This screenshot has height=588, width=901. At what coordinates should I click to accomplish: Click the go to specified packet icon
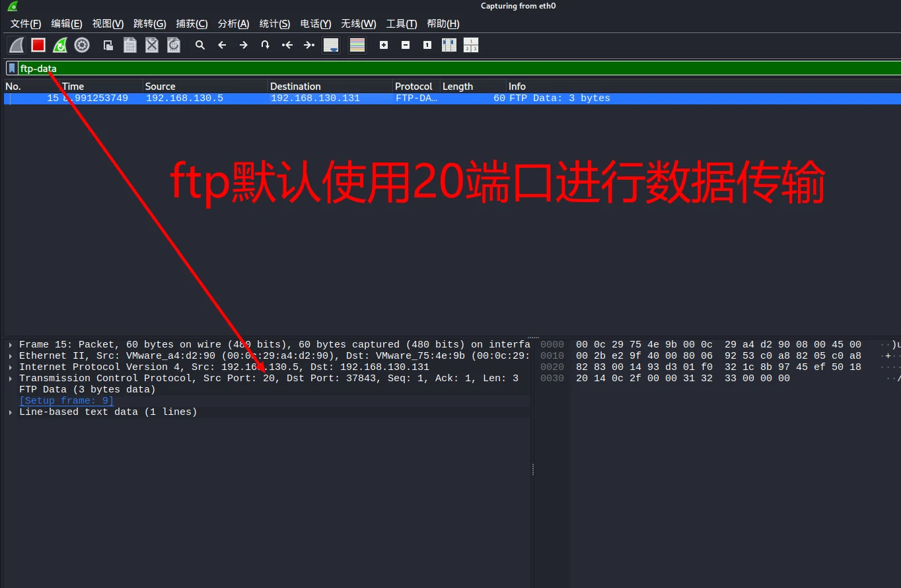[266, 45]
